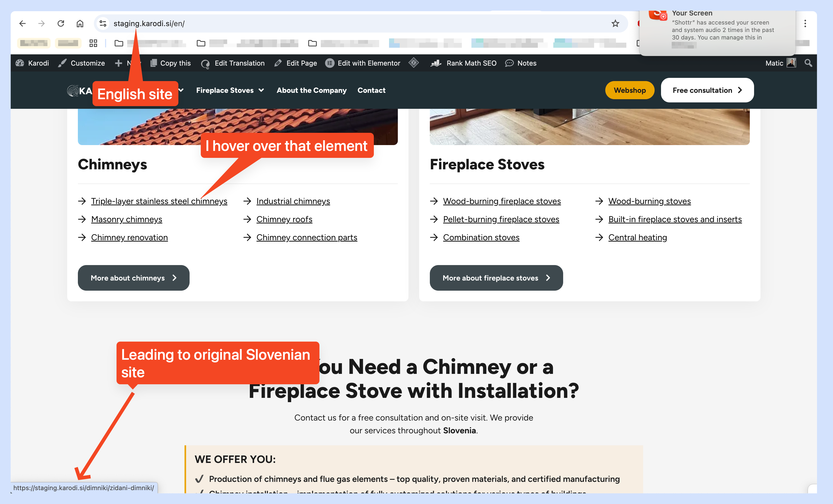
Task: Click More about fireplace stoves button
Action: [496, 278]
